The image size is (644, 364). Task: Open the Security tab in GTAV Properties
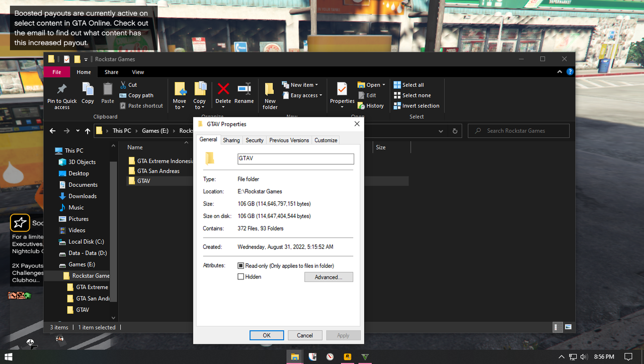255,140
